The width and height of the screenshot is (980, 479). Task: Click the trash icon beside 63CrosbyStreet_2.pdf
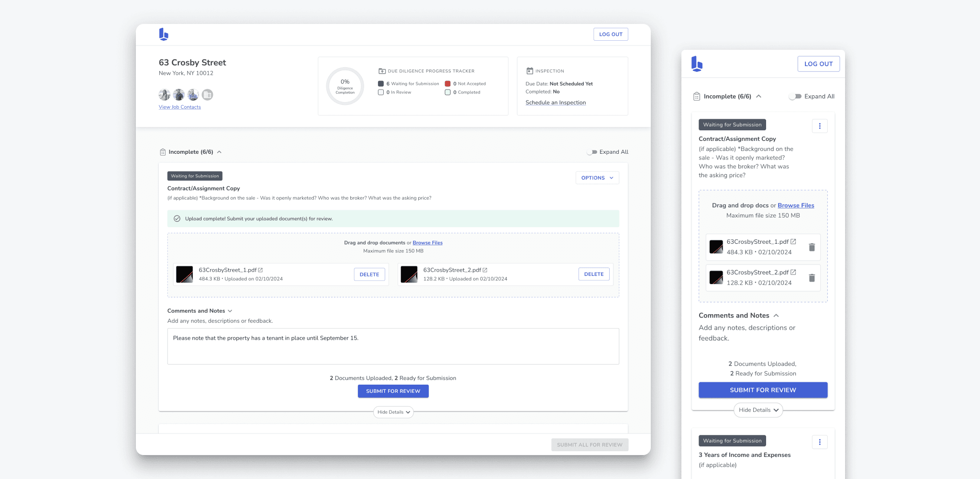pos(812,277)
